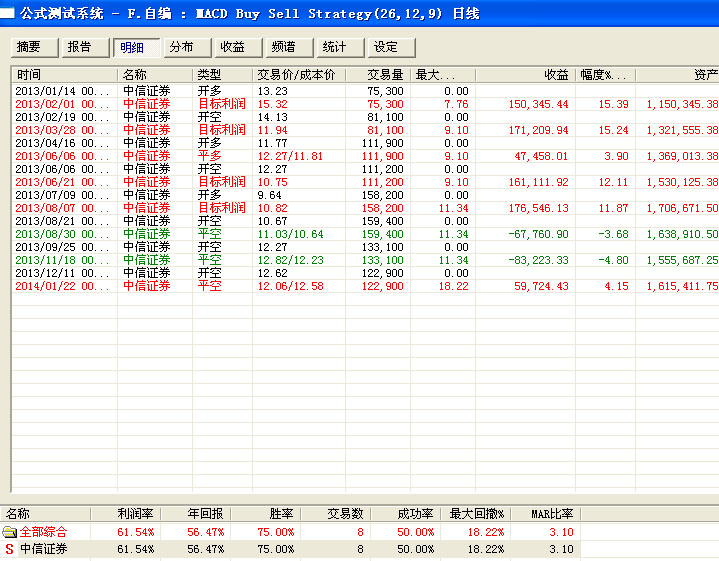Click the red S icon beside 中信证券
The width and height of the screenshot is (719, 561).
(x=9, y=549)
